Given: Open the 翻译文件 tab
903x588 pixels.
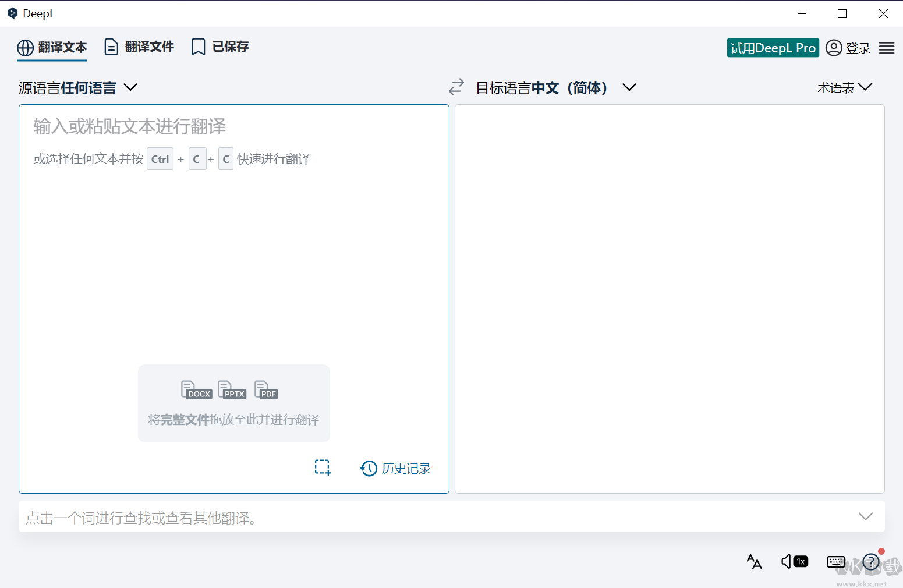Looking at the screenshot, I should [x=139, y=47].
